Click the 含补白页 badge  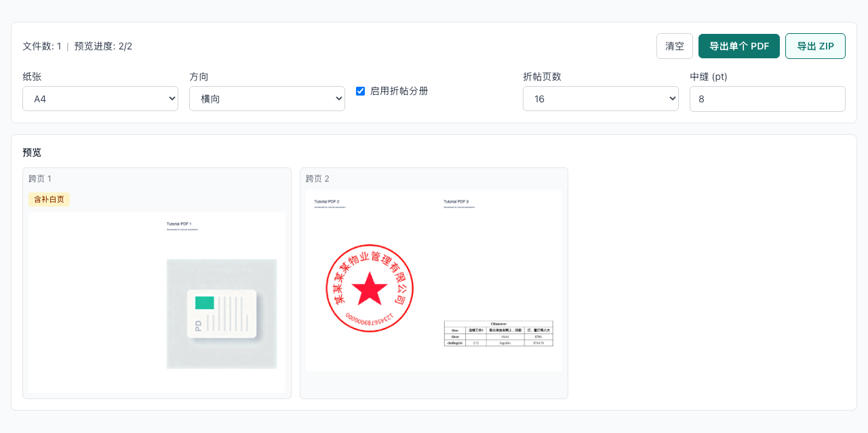pyautogui.click(x=49, y=199)
